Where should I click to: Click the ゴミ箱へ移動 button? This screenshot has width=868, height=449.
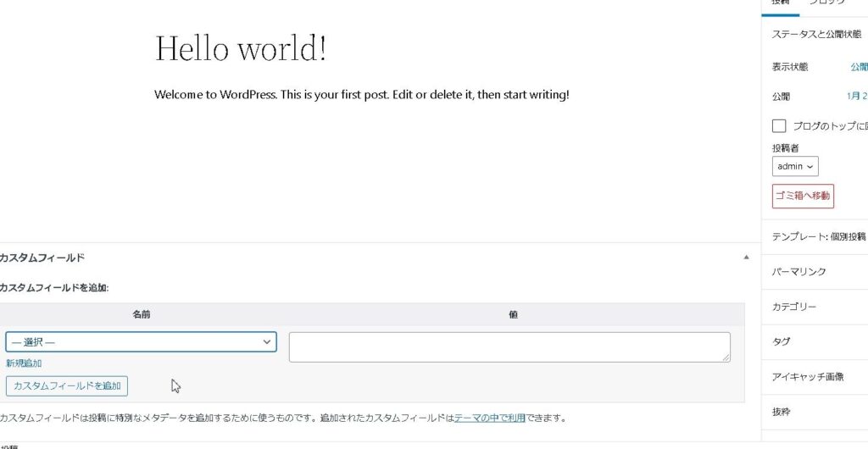coord(803,196)
